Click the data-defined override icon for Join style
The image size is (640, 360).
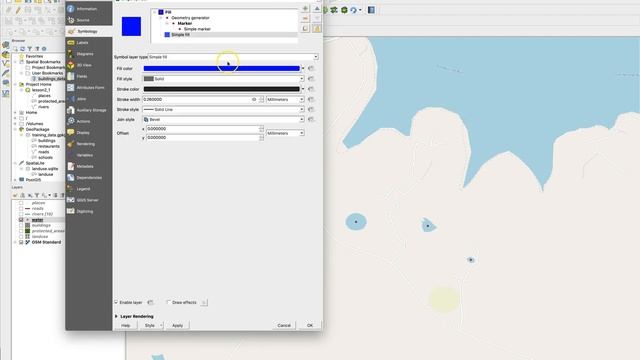coord(311,119)
